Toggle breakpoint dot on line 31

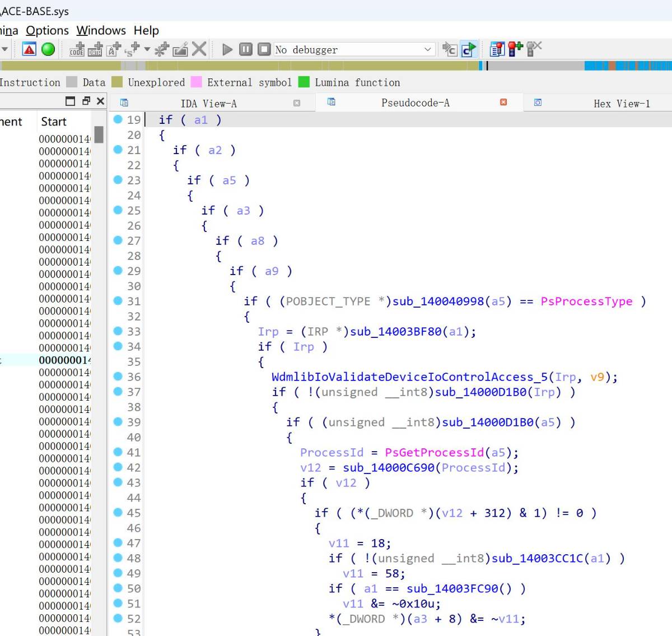point(118,300)
